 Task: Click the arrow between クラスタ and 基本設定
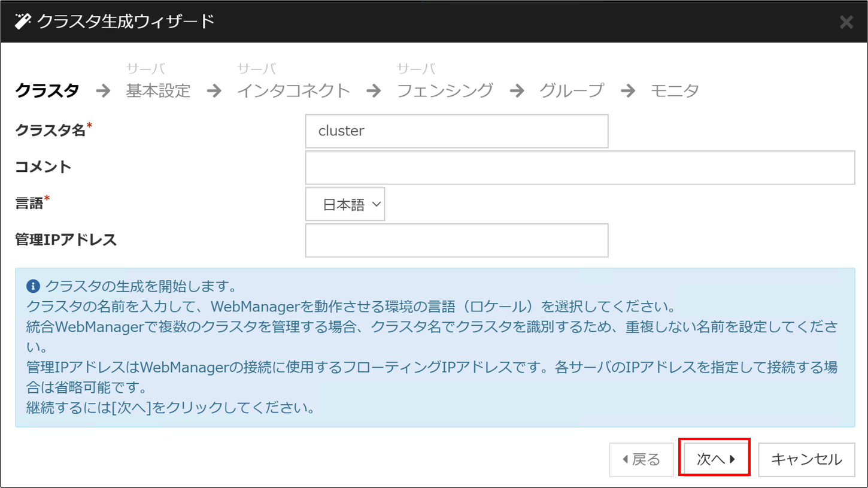click(103, 91)
